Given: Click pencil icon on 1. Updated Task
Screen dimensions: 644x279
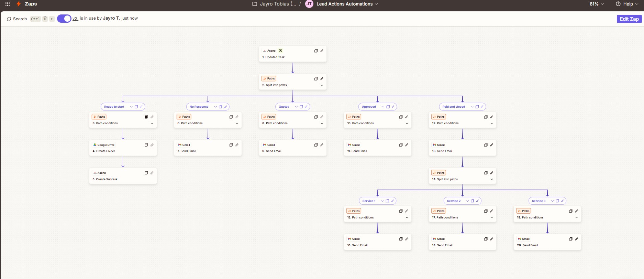Looking at the screenshot, I should coord(322,51).
